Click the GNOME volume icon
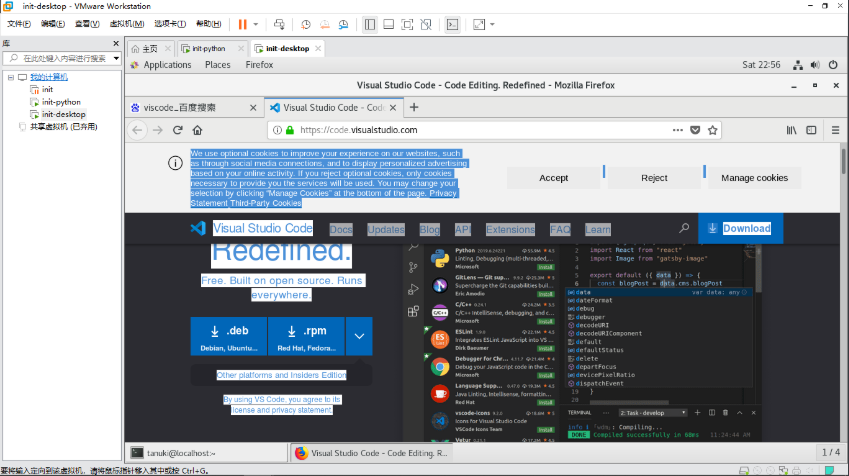This screenshot has height=476, width=849. [x=815, y=65]
